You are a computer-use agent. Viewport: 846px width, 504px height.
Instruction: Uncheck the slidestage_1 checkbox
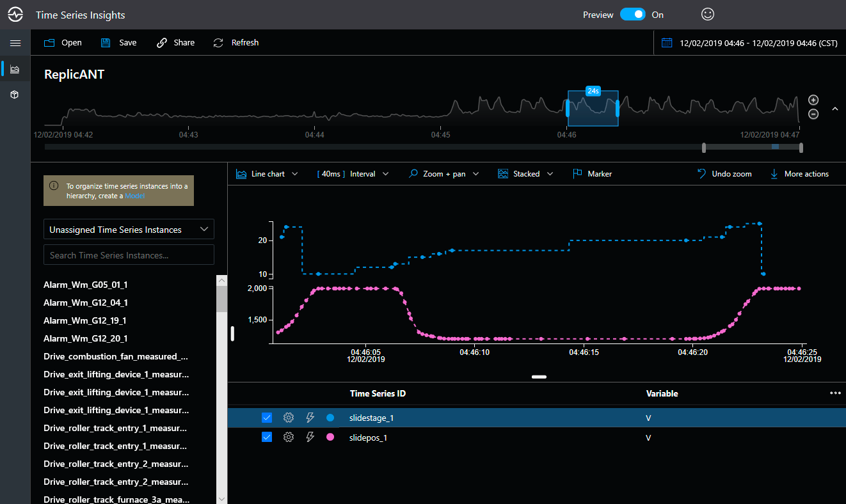(x=267, y=418)
